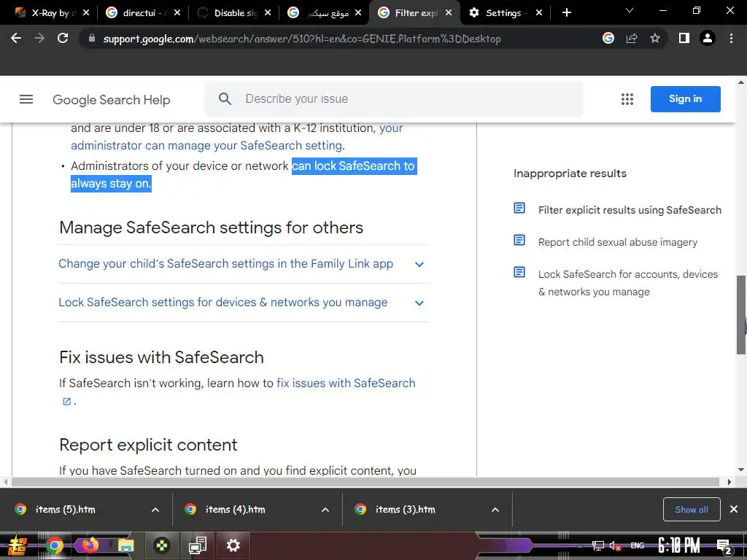Bookmark this page with the star icon

coord(655,38)
